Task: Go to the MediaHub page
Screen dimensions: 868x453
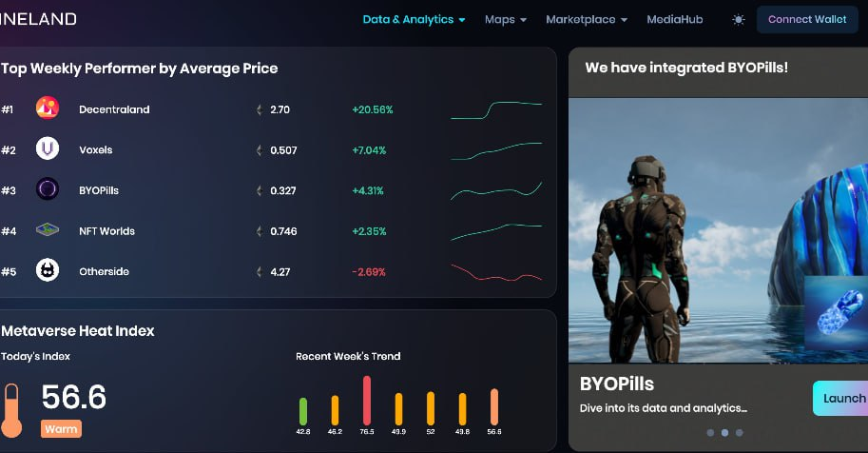Action: (x=674, y=19)
